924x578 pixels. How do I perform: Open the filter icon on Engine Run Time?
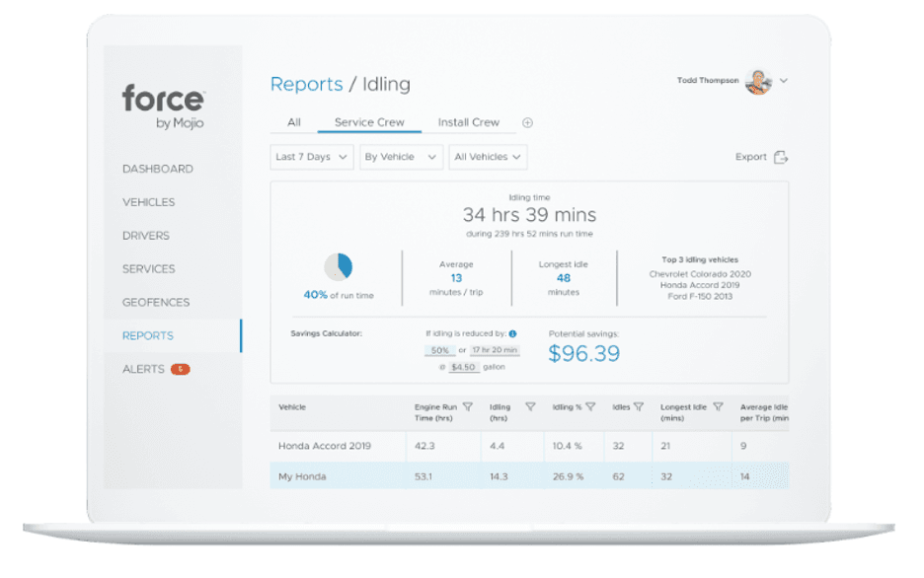[467, 406]
